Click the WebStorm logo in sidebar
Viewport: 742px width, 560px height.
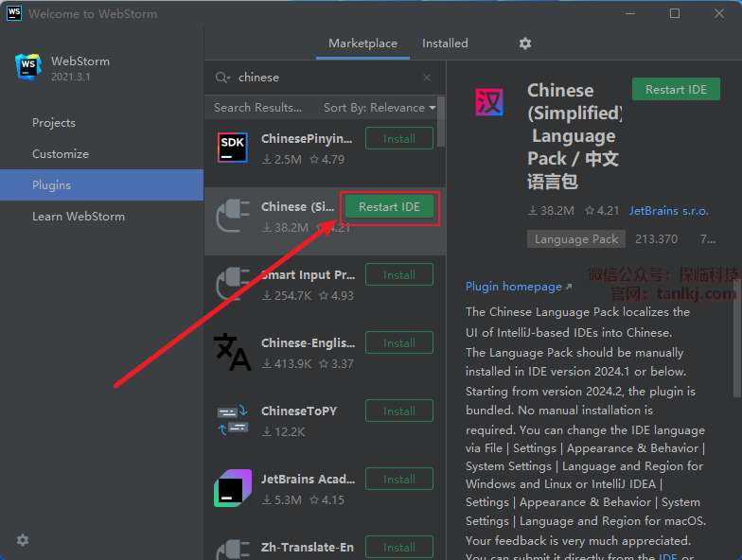(x=28, y=66)
